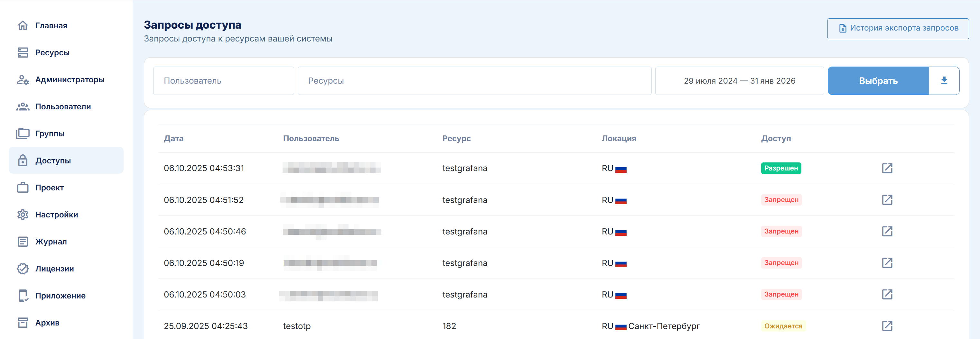980x339 pixels.
Task: Open the Ресурсы filter field
Action: pos(474,81)
